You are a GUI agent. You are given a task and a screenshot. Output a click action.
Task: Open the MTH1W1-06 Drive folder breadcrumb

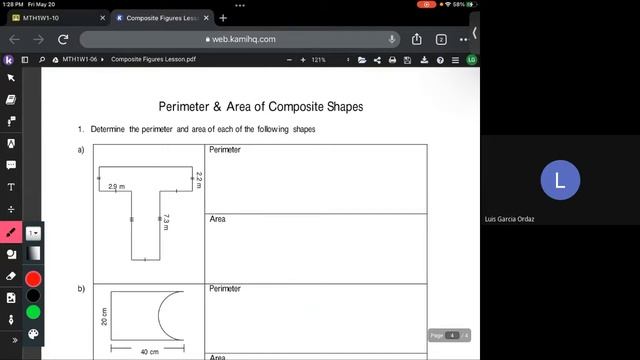tap(80, 60)
